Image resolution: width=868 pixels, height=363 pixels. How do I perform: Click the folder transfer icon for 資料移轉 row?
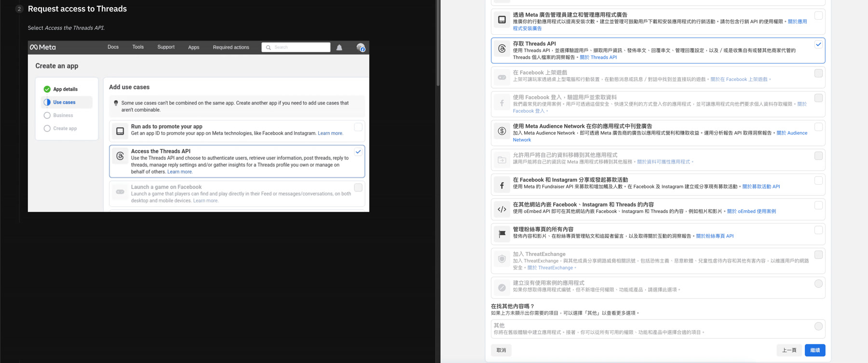tap(502, 160)
